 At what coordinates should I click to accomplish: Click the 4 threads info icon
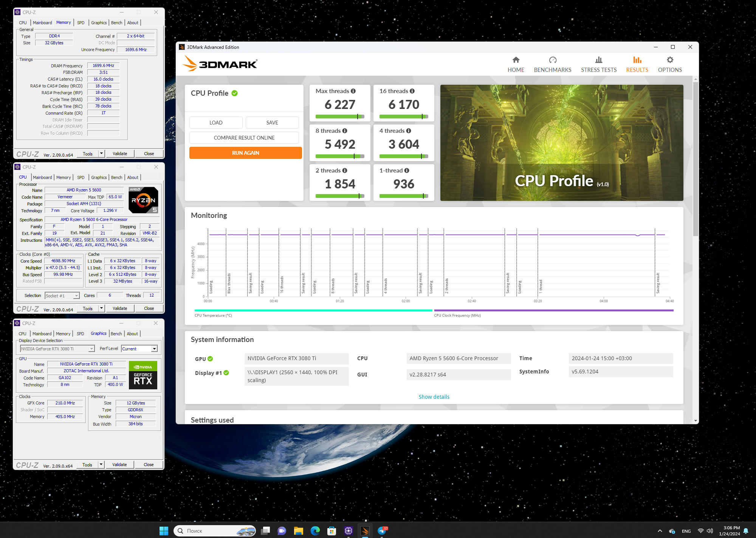click(409, 131)
